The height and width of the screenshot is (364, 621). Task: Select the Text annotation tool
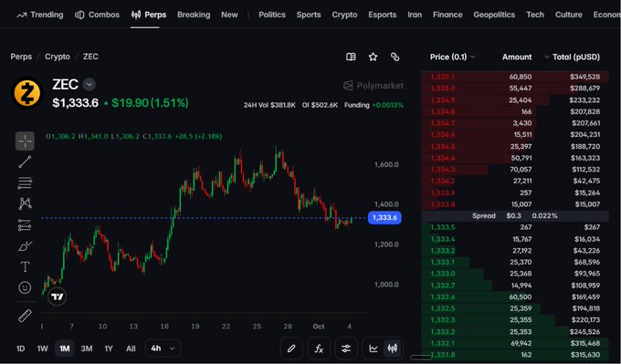click(x=25, y=266)
